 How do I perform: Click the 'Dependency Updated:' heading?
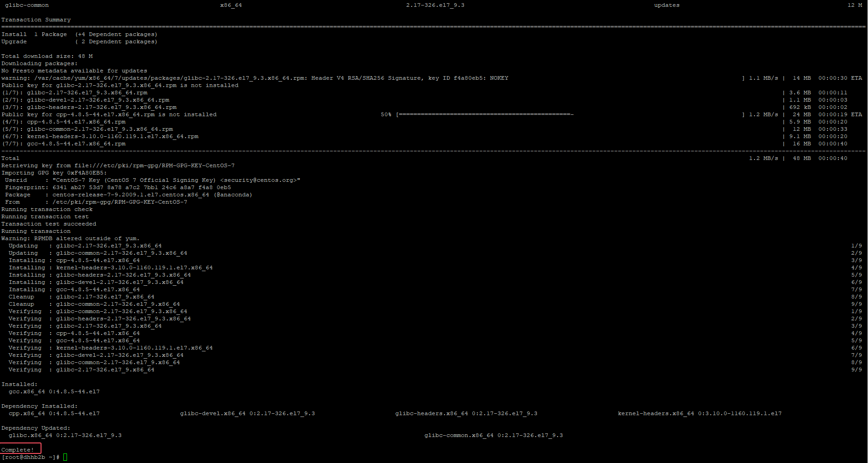pos(36,428)
